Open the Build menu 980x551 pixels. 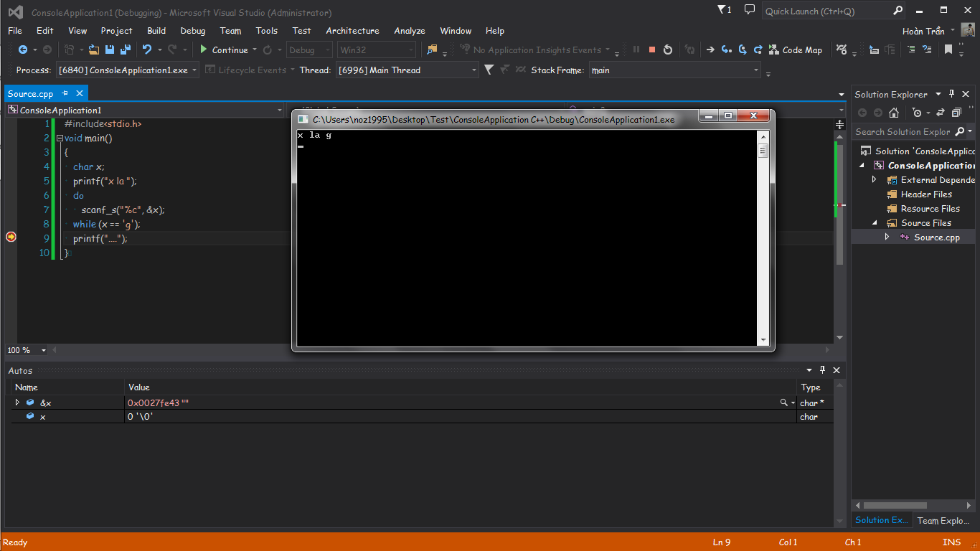(x=156, y=31)
